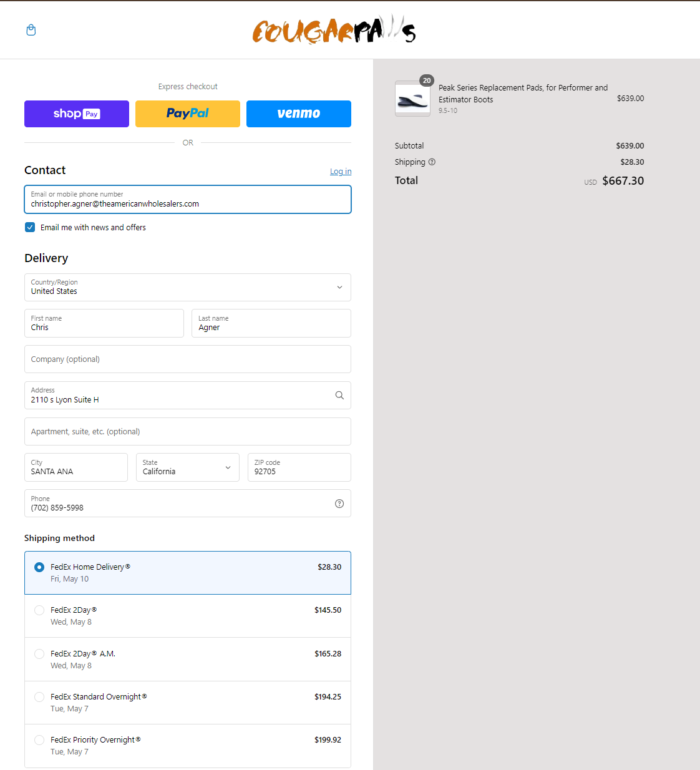The image size is (700, 770).
Task: Click the shipping cost $28.30 in summary
Action: point(632,162)
